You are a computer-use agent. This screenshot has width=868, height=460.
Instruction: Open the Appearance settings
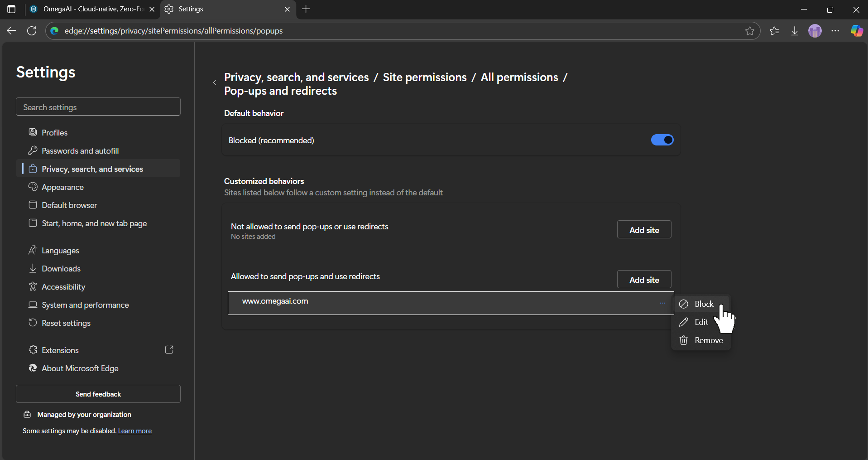[x=62, y=187]
